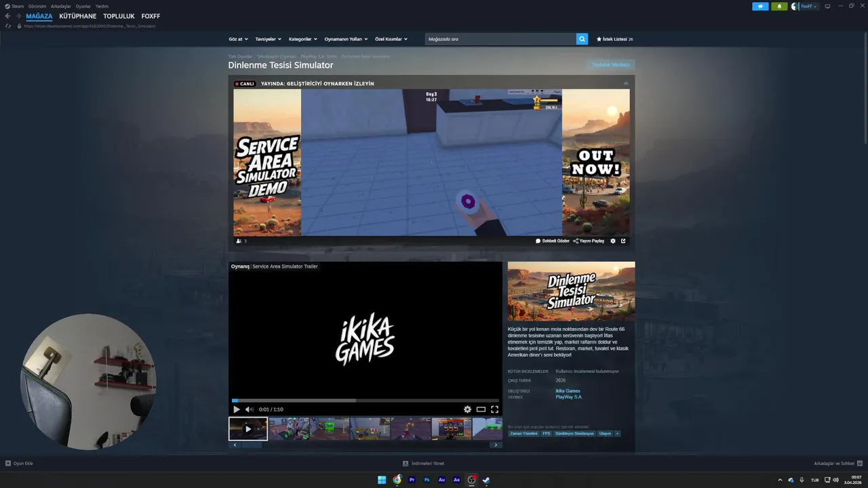Open İndirmeleri Yönet downloads manager

423,464
